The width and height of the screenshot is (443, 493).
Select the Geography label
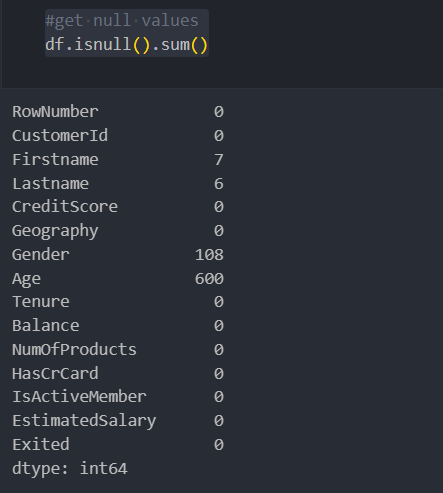55,231
